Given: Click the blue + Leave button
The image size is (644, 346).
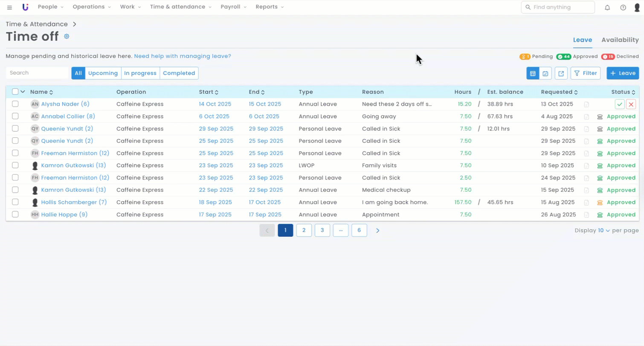Looking at the screenshot, I should click(x=623, y=73).
